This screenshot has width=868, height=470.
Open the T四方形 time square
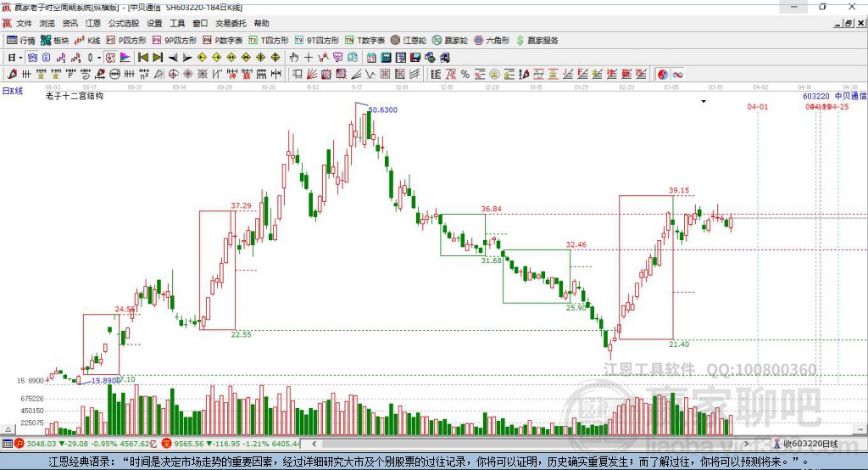point(269,41)
